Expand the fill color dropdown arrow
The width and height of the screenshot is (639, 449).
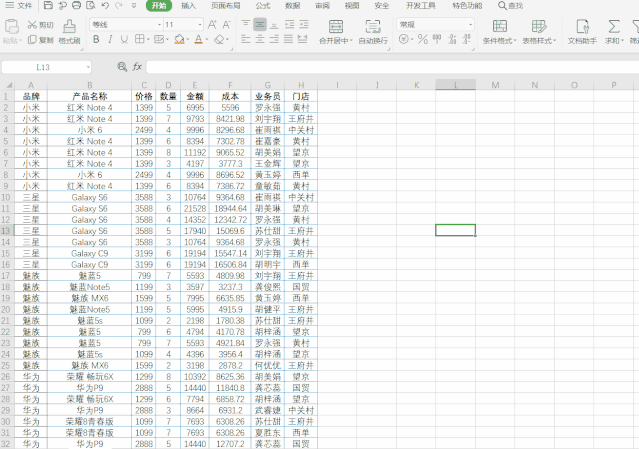click(187, 40)
